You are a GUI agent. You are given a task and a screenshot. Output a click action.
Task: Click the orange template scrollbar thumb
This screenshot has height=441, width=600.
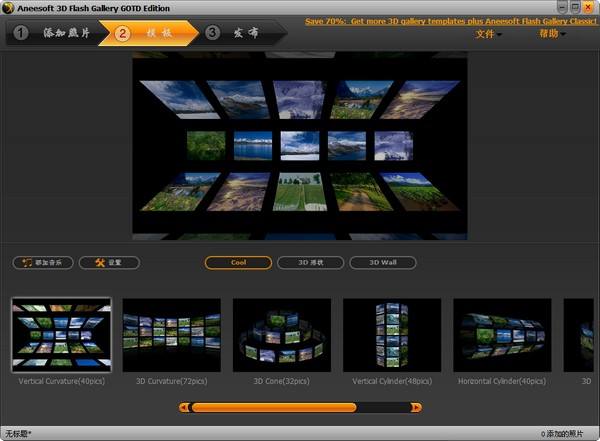pos(274,408)
